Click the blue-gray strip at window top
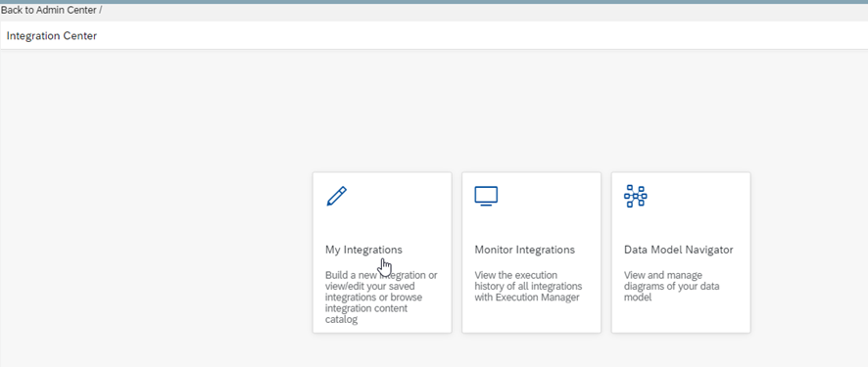 [x=434, y=2]
